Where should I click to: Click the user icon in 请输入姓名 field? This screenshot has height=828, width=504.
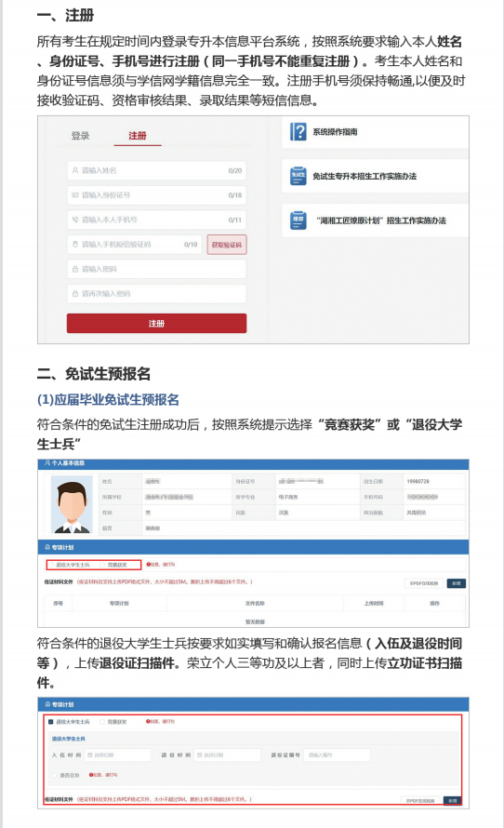point(75,170)
